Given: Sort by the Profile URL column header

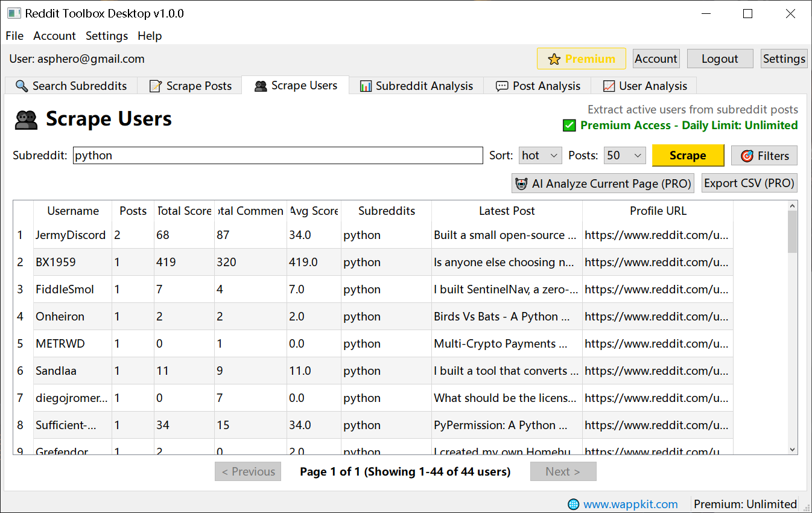Looking at the screenshot, I should [658, 211].
